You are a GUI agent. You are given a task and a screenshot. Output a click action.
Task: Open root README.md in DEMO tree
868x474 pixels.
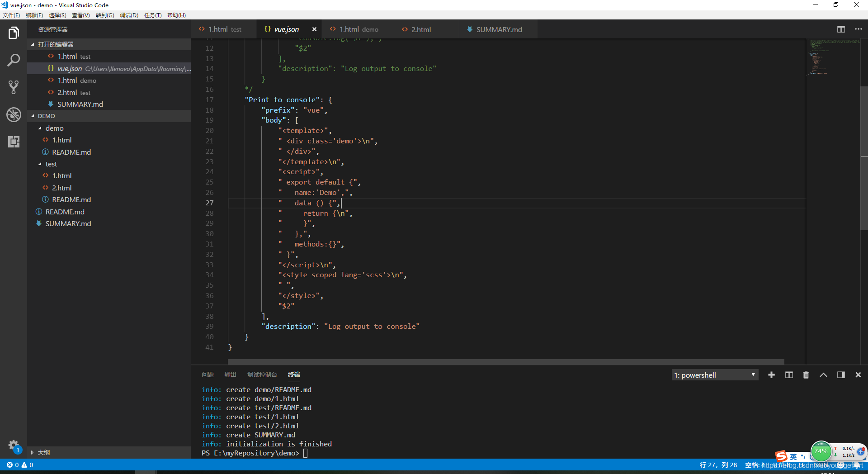click(109, 212)
